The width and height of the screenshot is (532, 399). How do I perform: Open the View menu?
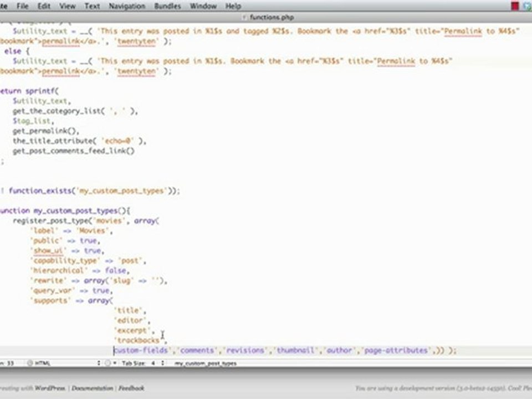coord(67,6)
